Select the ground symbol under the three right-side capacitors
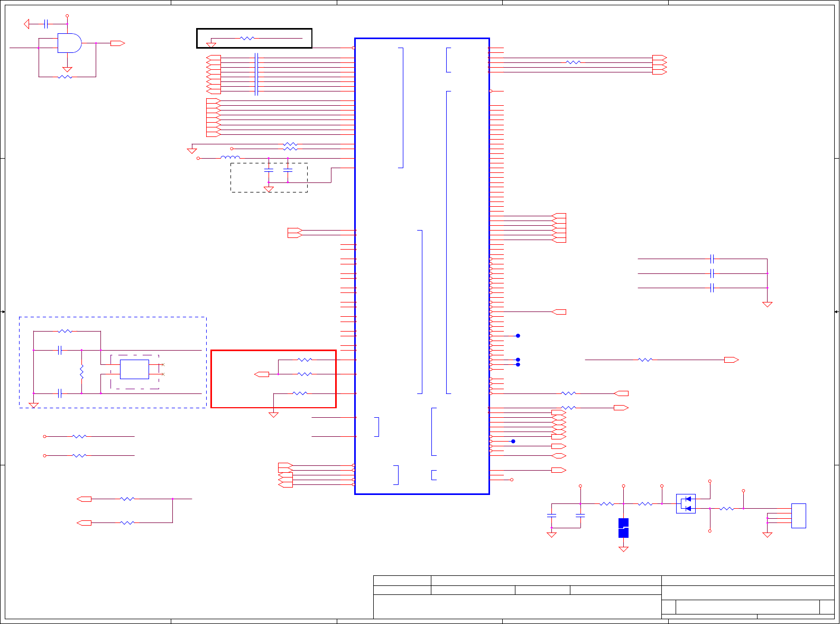 click(x=767, y=305)
